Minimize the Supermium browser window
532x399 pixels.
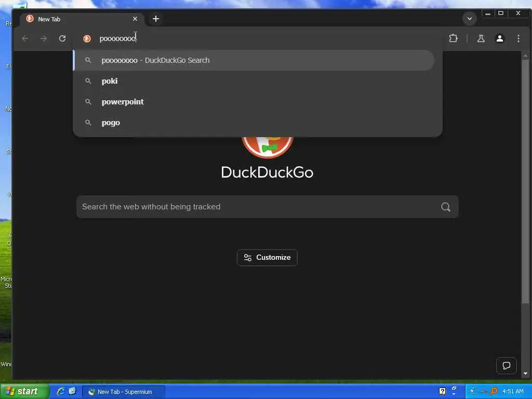point(487,14)
